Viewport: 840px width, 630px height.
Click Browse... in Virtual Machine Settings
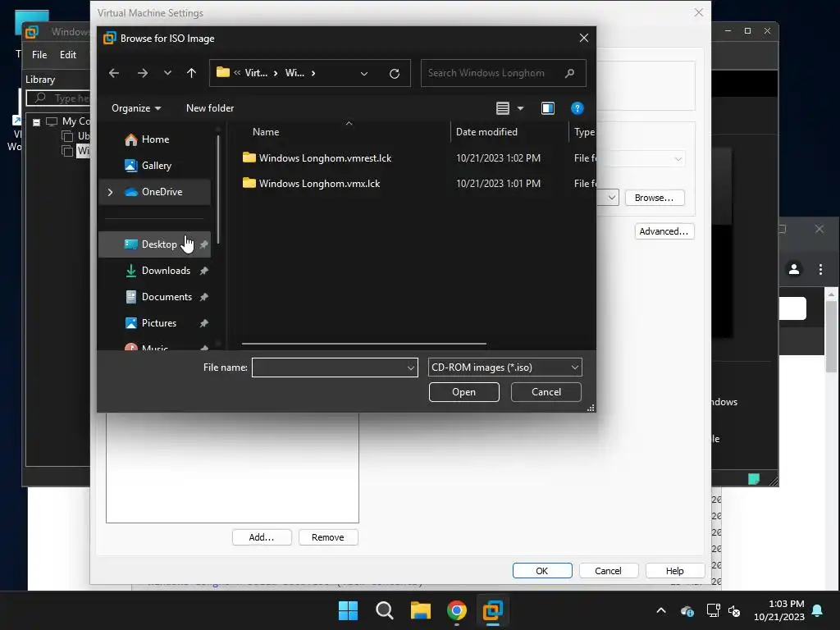coord(654,198)
